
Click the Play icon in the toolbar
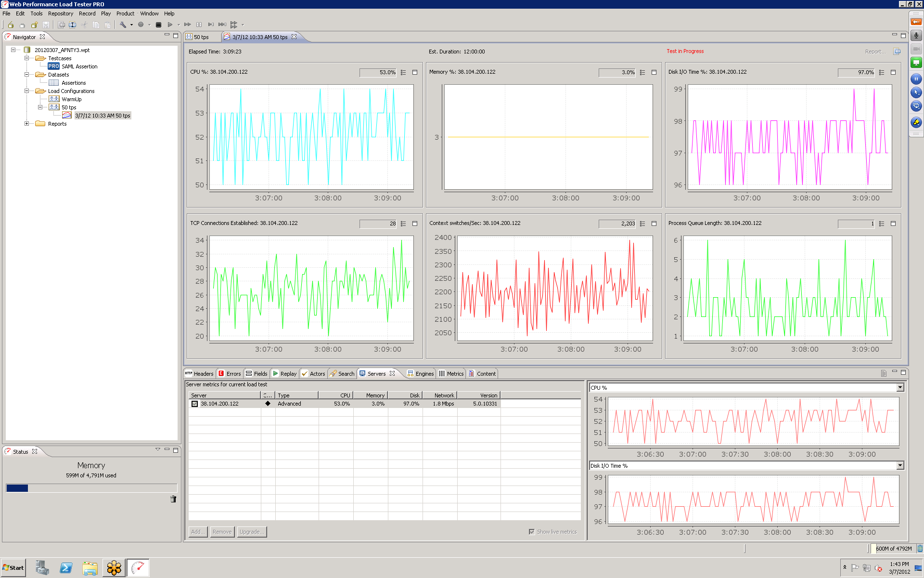tap(170, 24)
